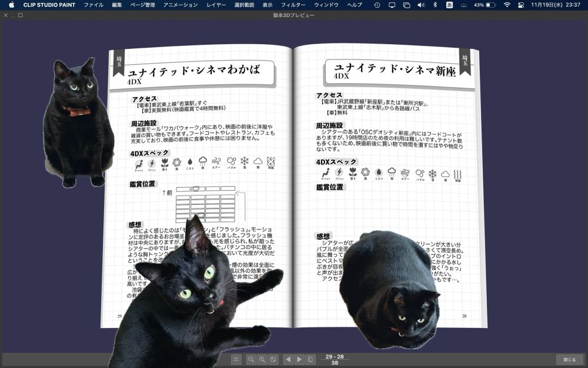
Task: Open the フィルター menu
Action: tap(293, 5)
